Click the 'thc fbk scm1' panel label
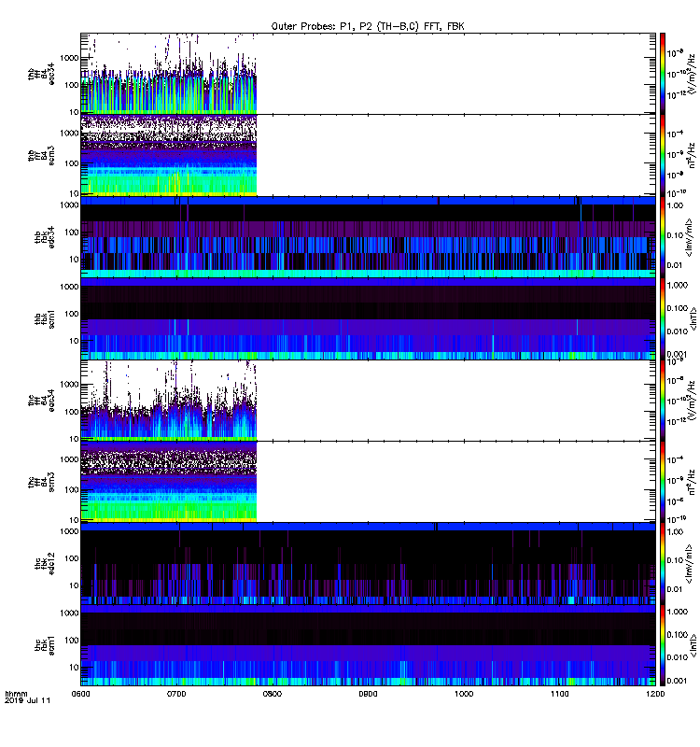 pyautogui.click(x=45, y=645)
